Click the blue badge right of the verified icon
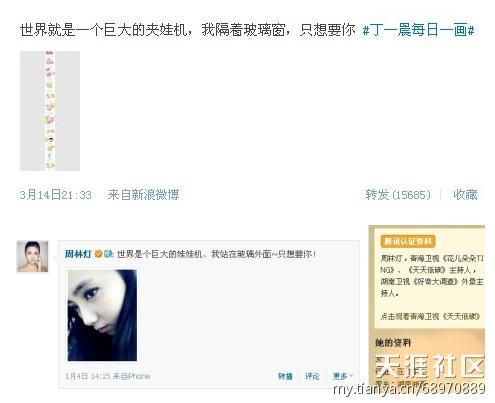Image resolution: width=495 pixels, height=403 pixels. point(108,254)
